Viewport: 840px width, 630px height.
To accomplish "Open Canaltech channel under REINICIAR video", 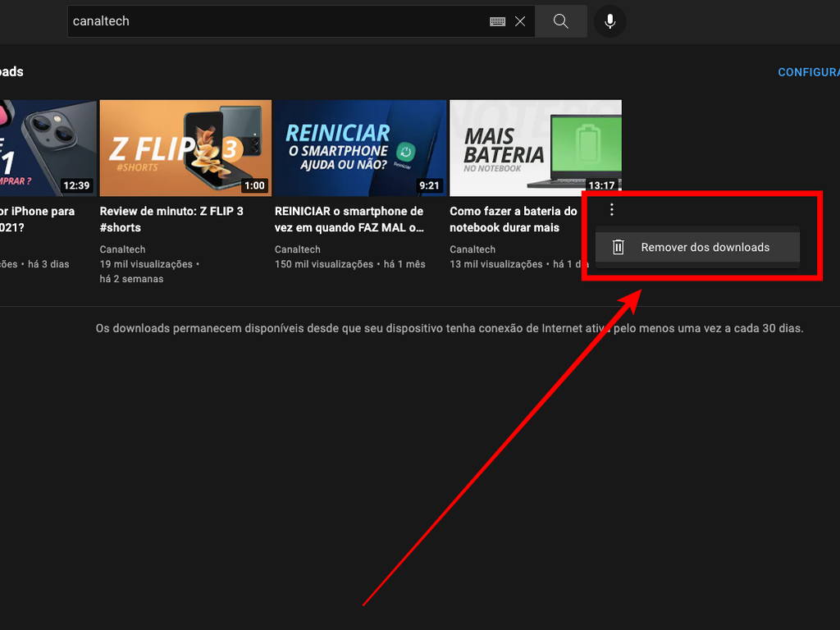I will pyautogui.click(x=298, y=249).
